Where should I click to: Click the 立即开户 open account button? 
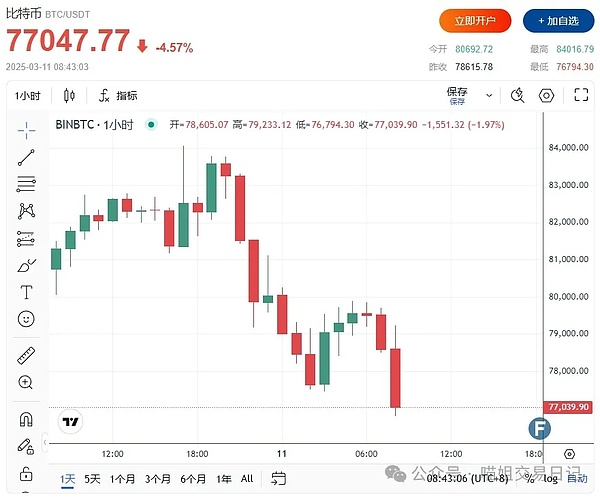tap(475, 20)
